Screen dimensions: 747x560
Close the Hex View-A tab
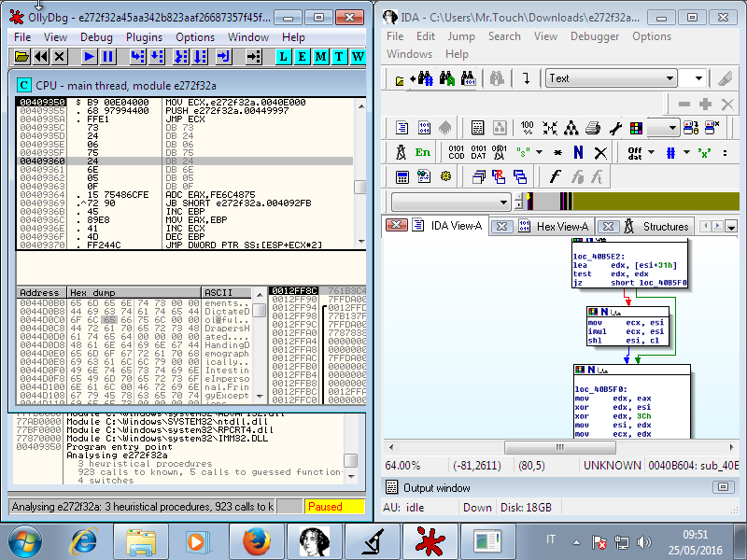click(501, 227)
